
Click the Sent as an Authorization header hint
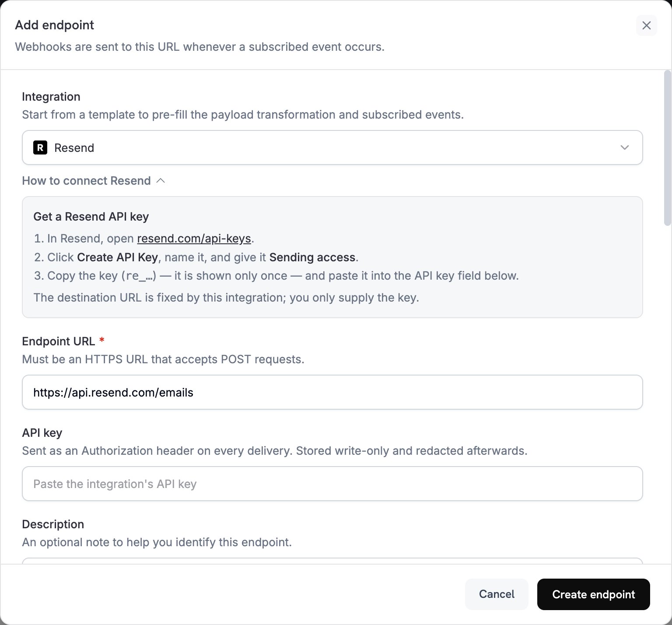pyautogui.click(x=275, y=451)
